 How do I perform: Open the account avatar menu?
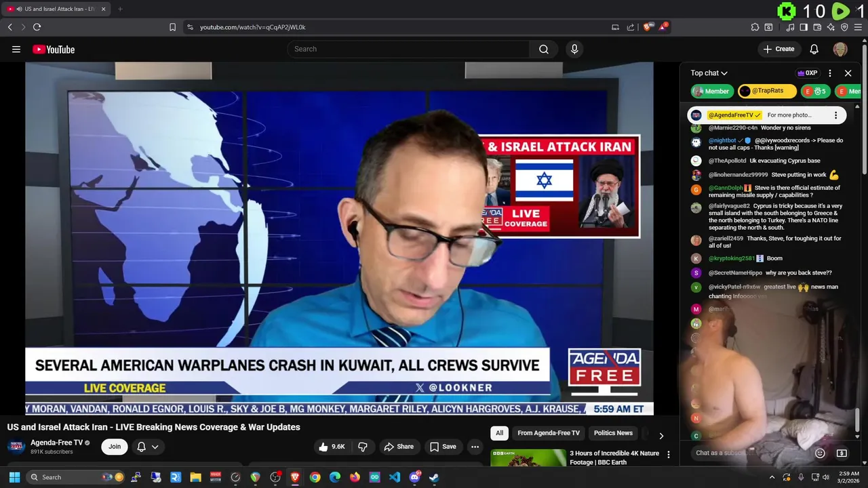pyautogui.click(x=840, y=49)
